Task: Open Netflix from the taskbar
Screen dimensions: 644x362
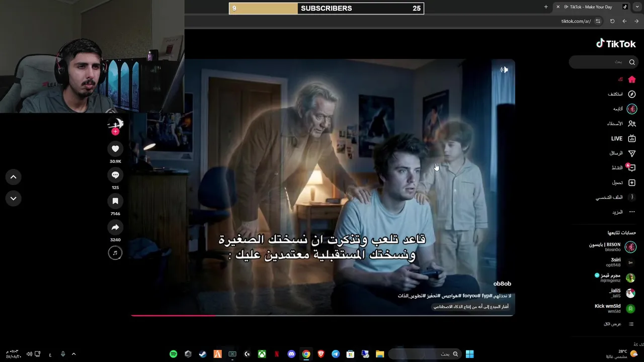Action: 277,354
